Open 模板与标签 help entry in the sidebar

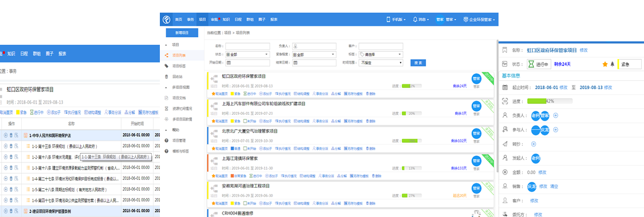(x=181, y=151)
